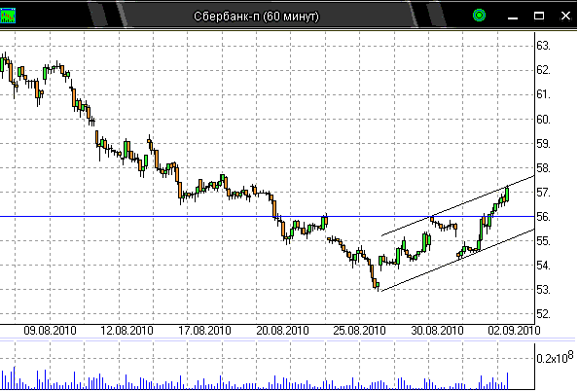Maximize the Сбербанк-п chart window
Viewport: 578px width, 392px height.
[539, 16]
